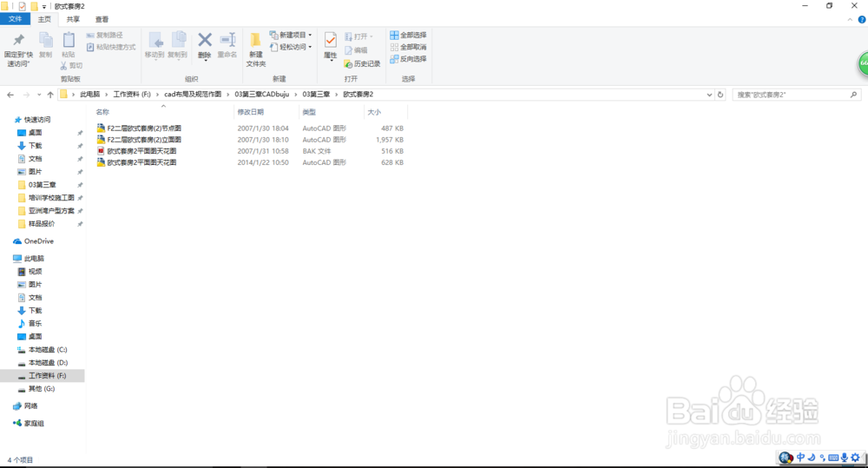868x468 pixels.
Task: Sort by the 名称 Name column header
Action: (x=102, y=112)
